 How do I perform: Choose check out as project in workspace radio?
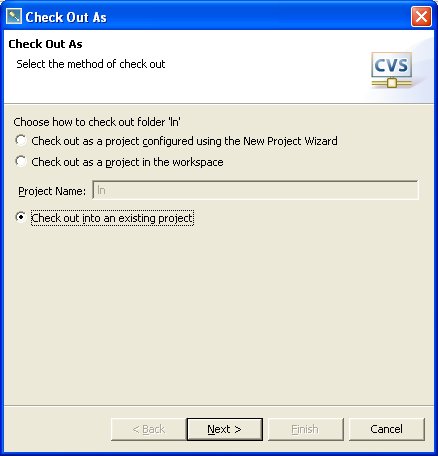coord(21,162)
